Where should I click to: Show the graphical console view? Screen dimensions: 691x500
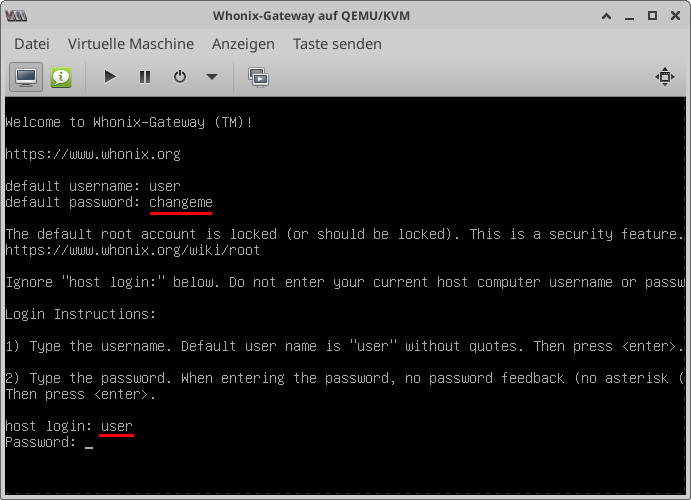point(26,77)
